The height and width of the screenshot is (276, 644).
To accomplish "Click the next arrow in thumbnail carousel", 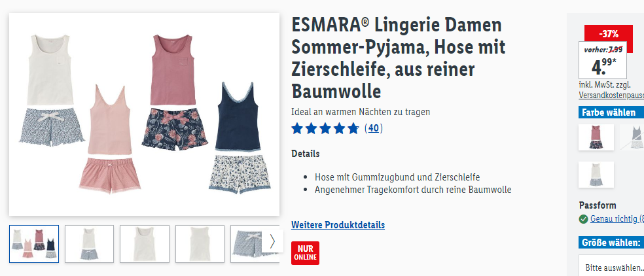I will pyautogui.click(x=272, y=241).
